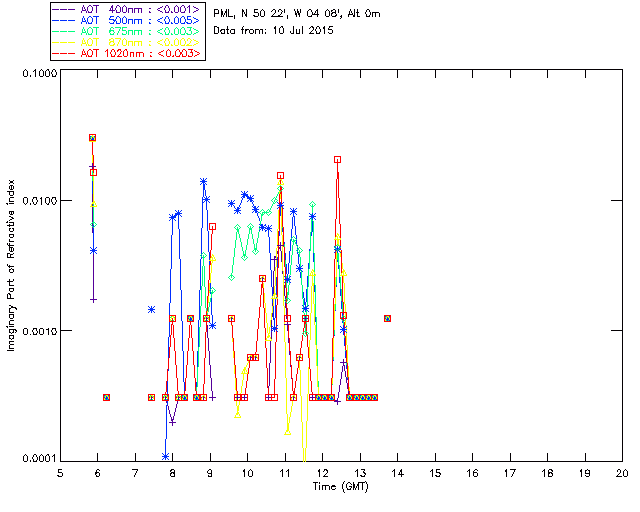Click the yellow triangle low point near 11.05 hours
Image resolution: width=640 pixels, height=512 pixels.
coord(288,432)
